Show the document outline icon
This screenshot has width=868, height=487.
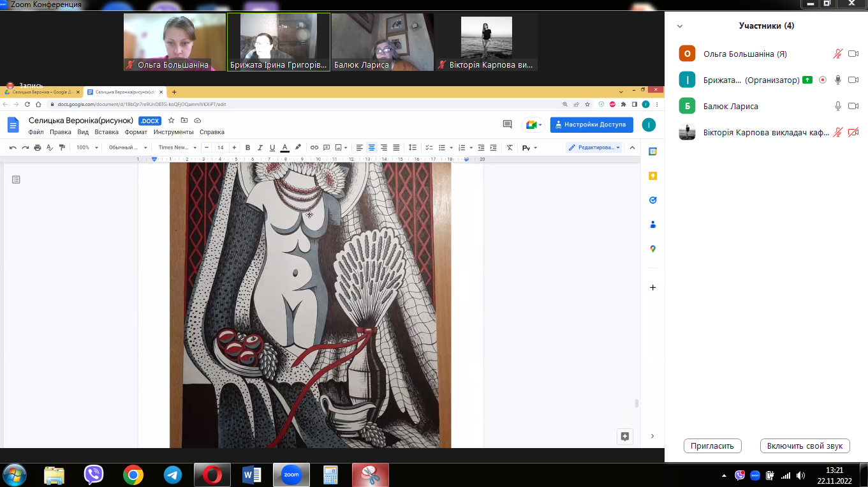(17, 180)
